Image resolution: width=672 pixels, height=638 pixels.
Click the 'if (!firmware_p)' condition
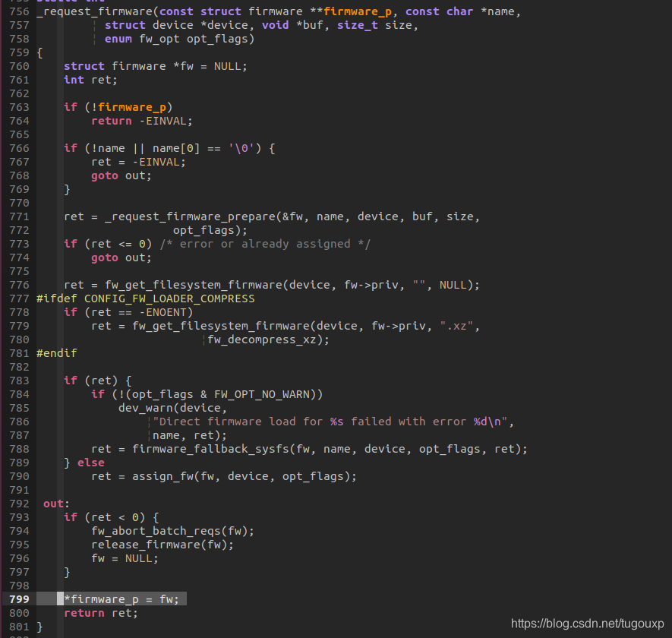click(118, 107)
